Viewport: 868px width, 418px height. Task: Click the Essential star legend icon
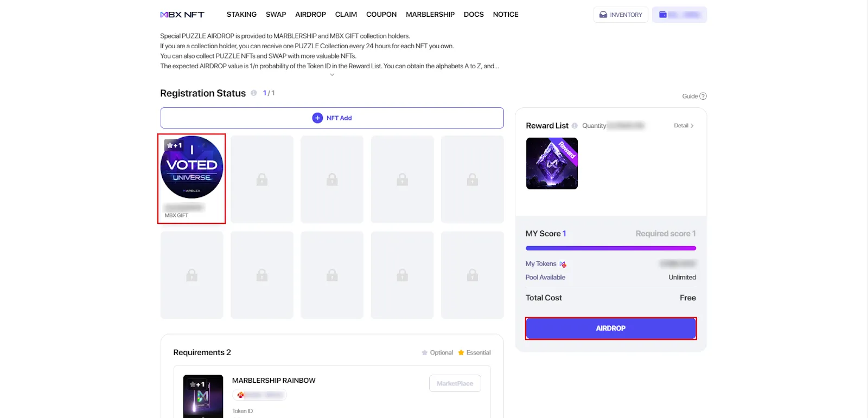click(461, 353)
